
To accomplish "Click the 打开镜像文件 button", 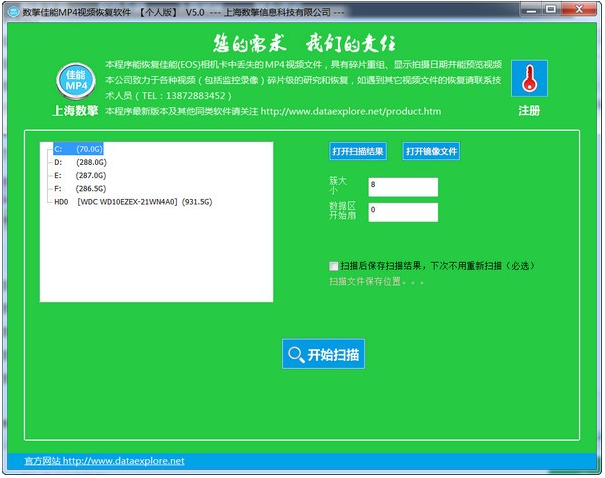I will click(x=431, y=152).
